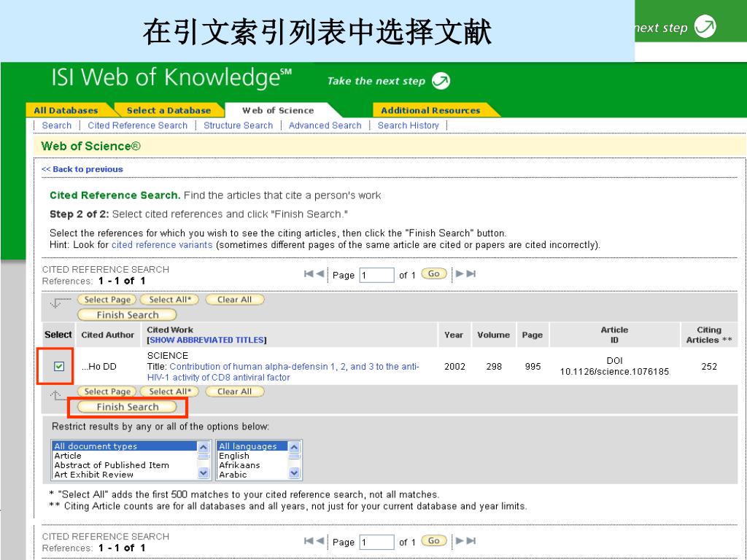Click the top-right next step arrow icon
Image resolution: width=747 pixels, height=560 pixels.
(x=705, y=26)
